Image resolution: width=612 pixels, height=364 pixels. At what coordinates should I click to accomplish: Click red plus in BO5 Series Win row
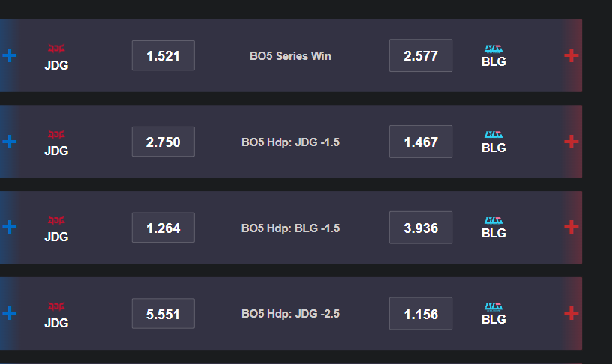click(x=571, y=55)
